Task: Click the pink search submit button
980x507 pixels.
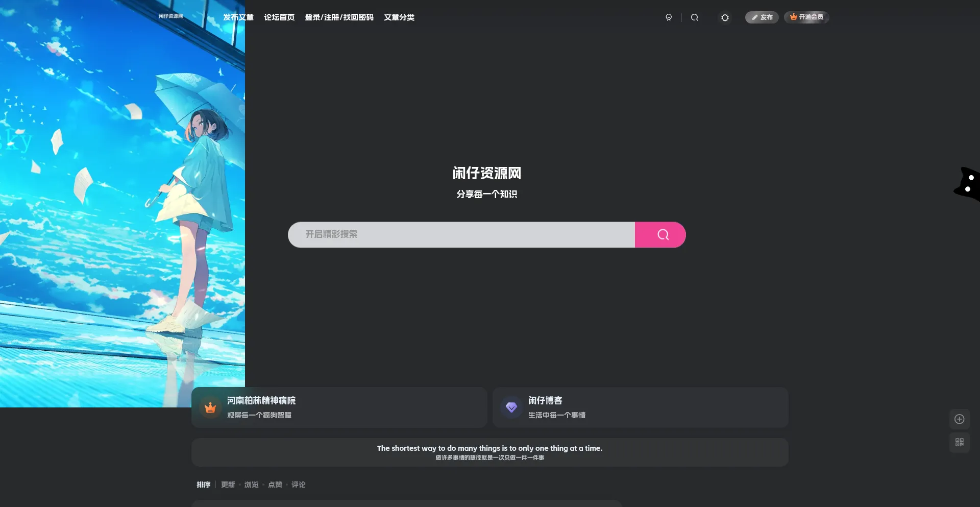Action: 660,235
